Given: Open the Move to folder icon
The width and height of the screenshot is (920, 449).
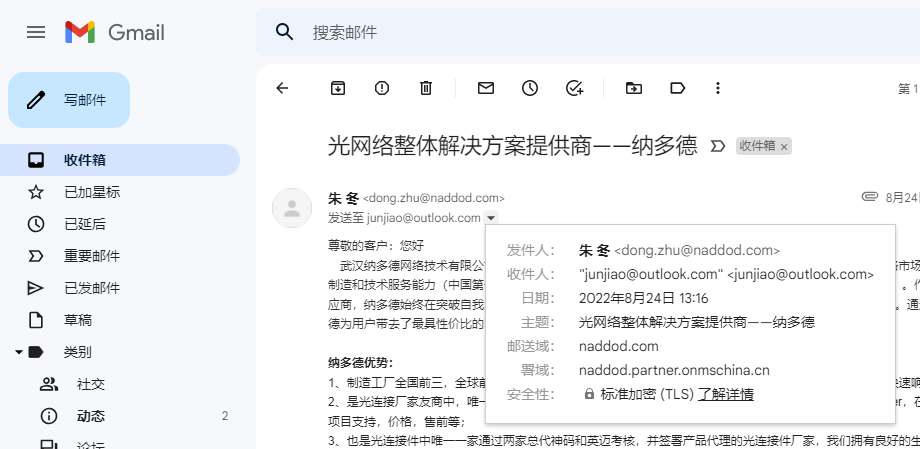Looking at the screenshot, I should pos(634,88).
